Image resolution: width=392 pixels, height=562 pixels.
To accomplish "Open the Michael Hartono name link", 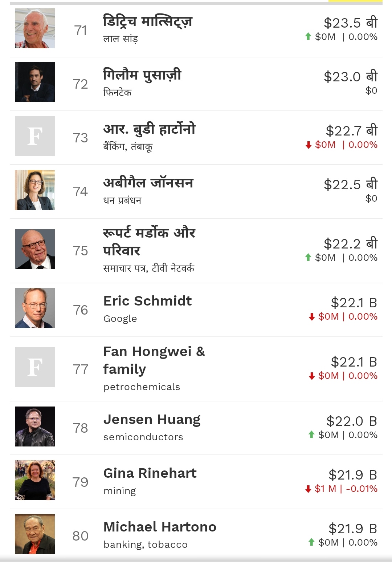I will [x=160, y=527].
